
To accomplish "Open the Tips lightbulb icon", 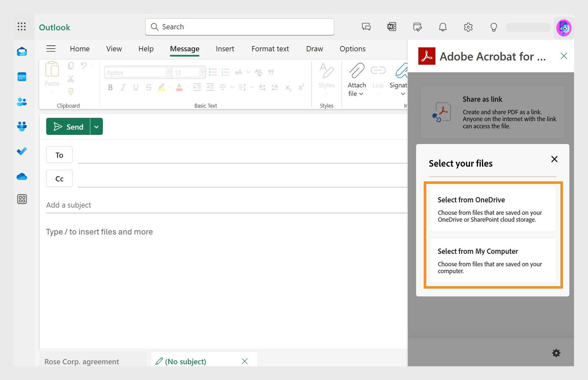I will coord(493,27).
